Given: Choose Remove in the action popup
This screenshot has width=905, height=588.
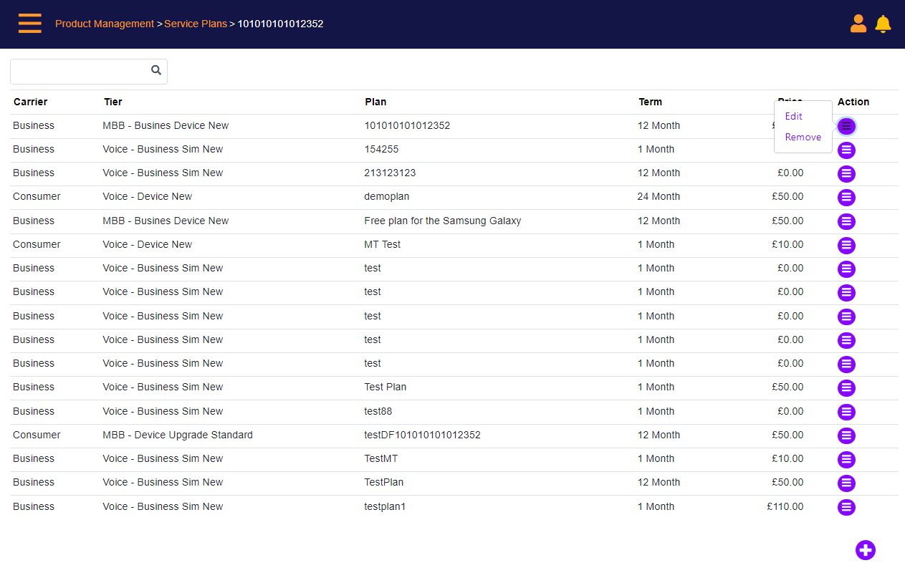Looking at the screenshot, I should pyautogui.click(x=803, y=137).
